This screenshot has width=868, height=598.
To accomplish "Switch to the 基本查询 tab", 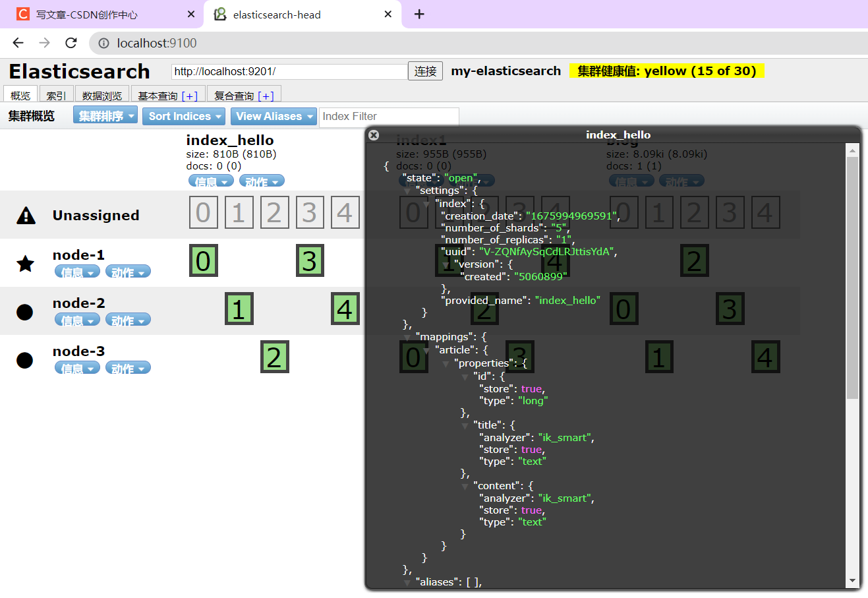I will tap(158, 96).
